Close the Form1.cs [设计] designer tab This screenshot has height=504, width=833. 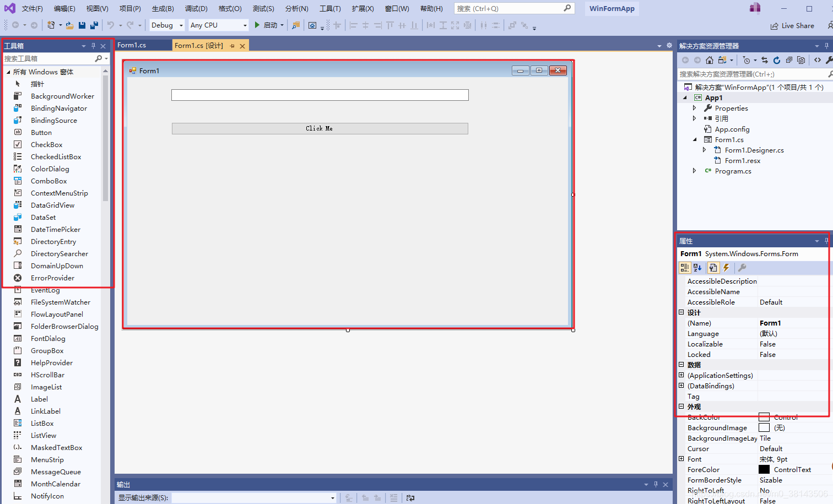242,46
